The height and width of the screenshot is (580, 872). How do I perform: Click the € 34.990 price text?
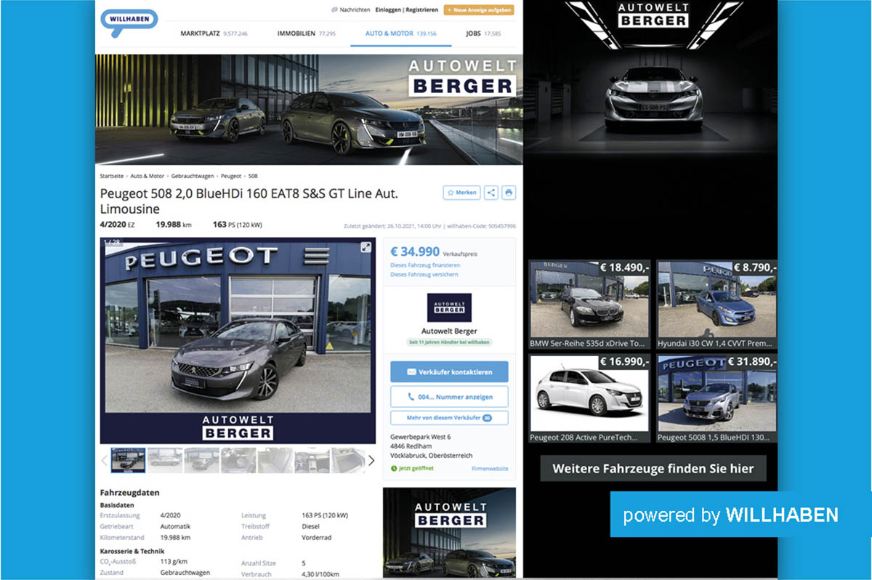(415, 252)
